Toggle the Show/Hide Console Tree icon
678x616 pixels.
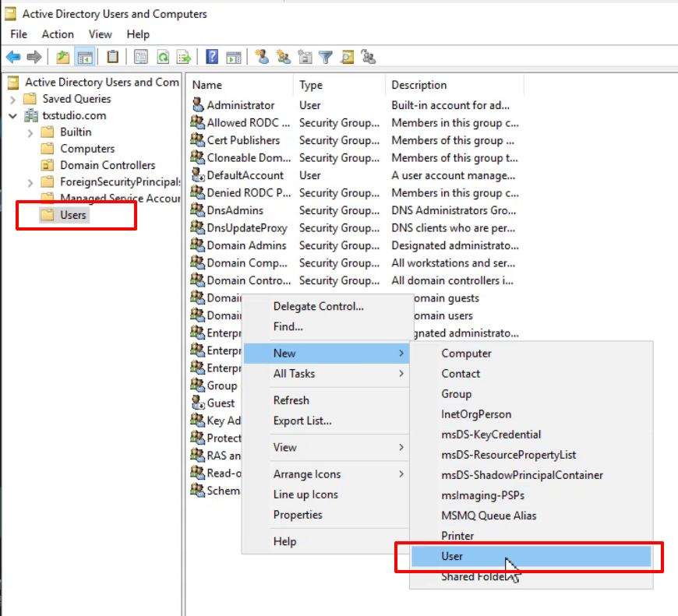click(85, 57)
